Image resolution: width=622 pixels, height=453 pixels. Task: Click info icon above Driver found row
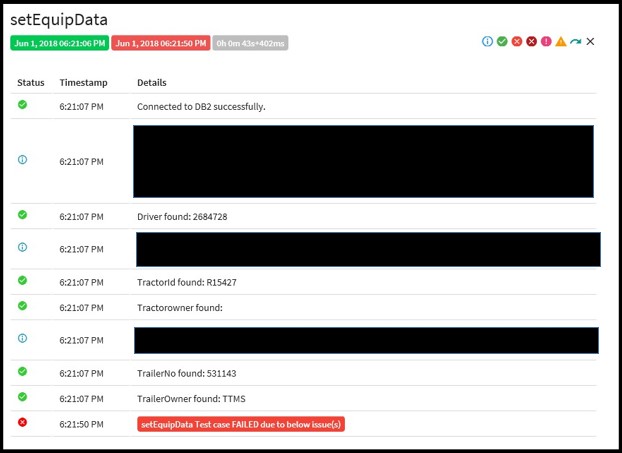click(23, 159)
